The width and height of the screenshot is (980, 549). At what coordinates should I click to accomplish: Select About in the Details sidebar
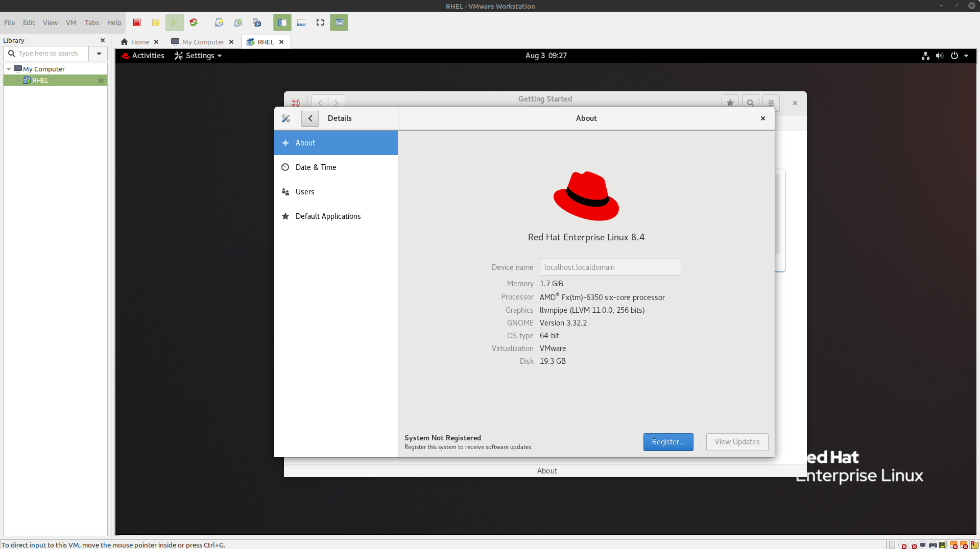pyautogui.click(x=336, y=143)
